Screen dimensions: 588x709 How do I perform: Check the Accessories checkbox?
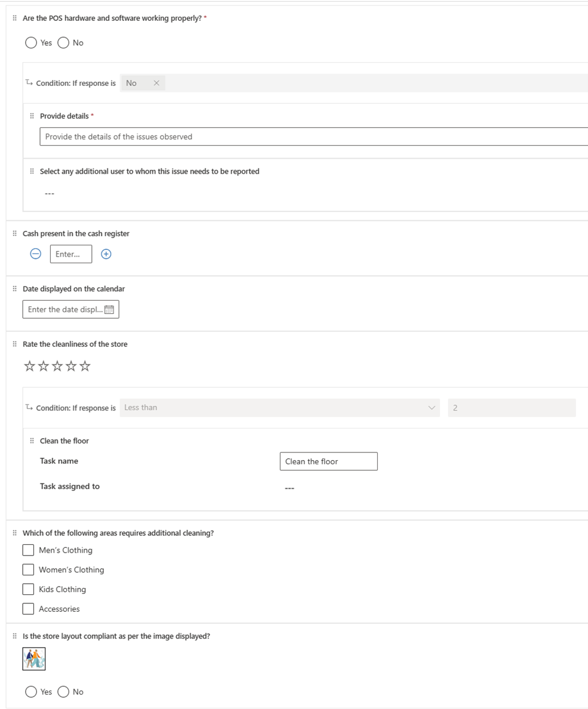pos(28,609)
